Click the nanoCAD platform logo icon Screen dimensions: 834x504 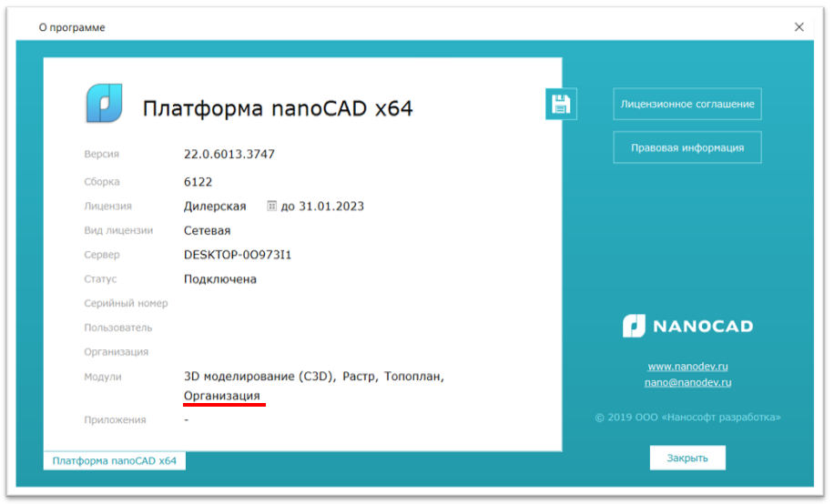104,103
